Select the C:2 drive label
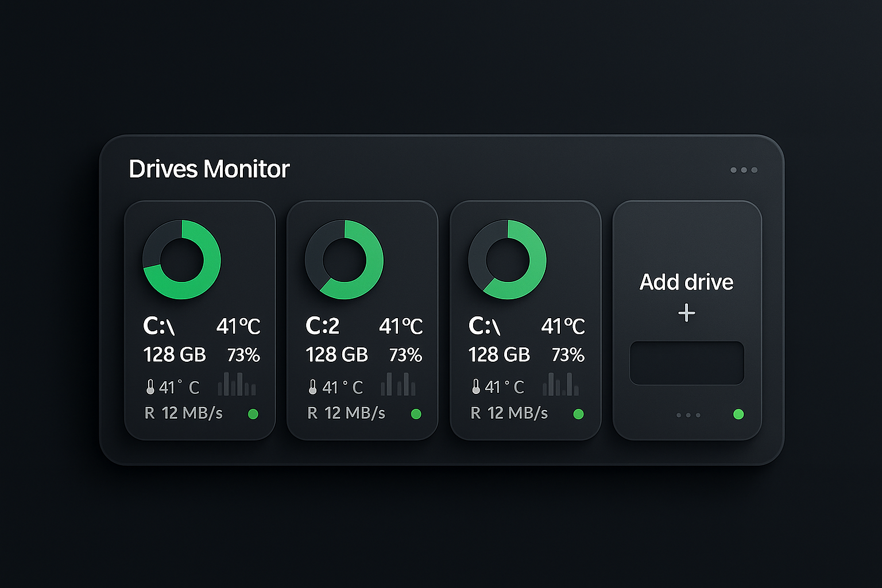The height and width of the screenshot is (588, 882). pyautogui.click(x=322, y=326)
